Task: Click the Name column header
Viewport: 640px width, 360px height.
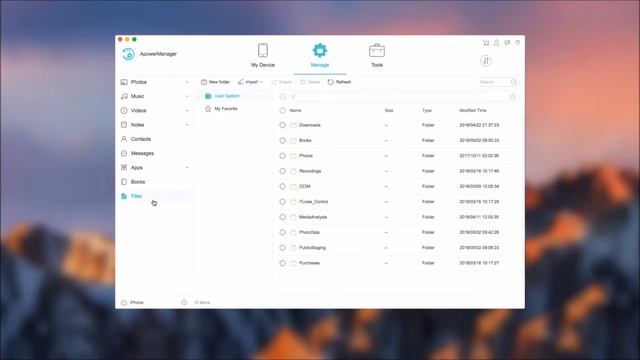Action: (x=295, y=111)
